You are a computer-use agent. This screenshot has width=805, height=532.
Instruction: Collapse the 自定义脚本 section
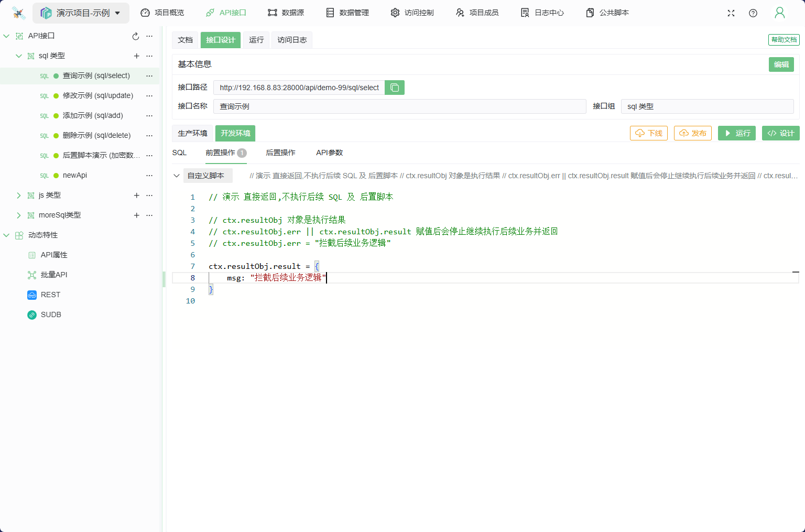point(177,176)
